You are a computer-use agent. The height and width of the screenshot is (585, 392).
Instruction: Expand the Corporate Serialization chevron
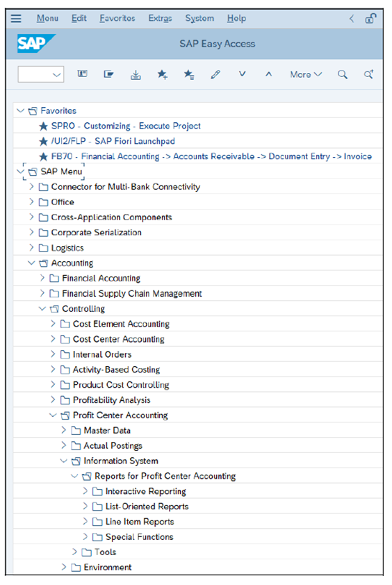pos(31,232)
